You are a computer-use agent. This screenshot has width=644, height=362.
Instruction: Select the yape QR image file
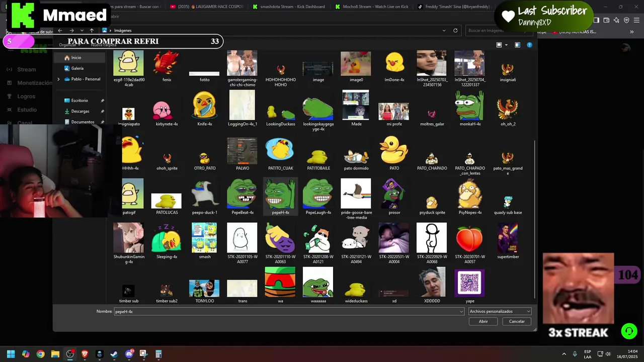(x=469, y=286)
